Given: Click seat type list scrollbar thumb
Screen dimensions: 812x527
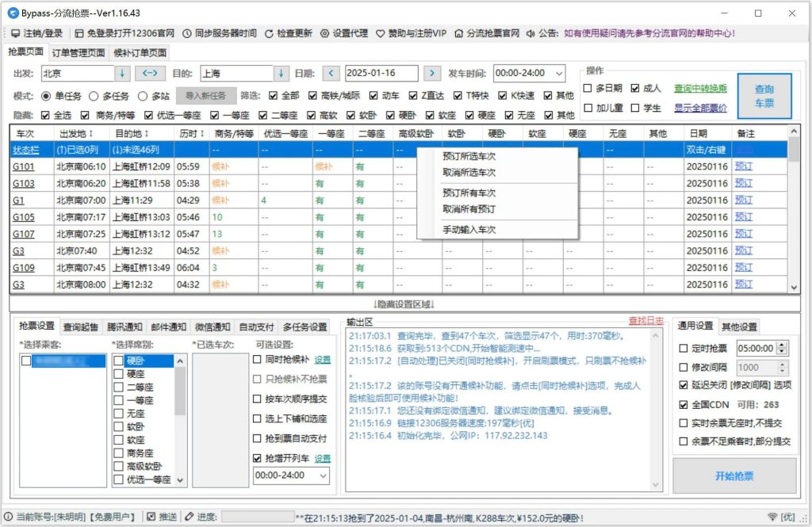Looking at the screenshot, I should point(180,391).
